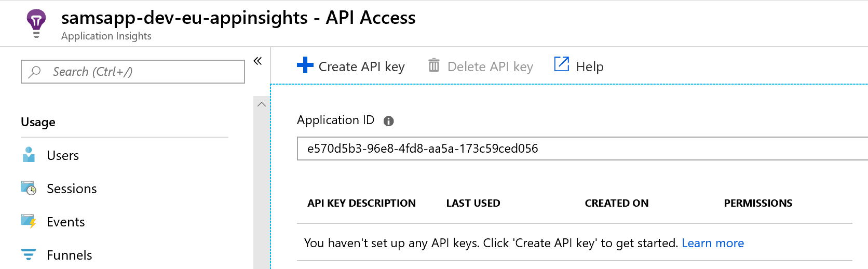Image resolution: width=868 pixels, height=269 pixels.
Task: Open the Users menu item
Action: 63,155
